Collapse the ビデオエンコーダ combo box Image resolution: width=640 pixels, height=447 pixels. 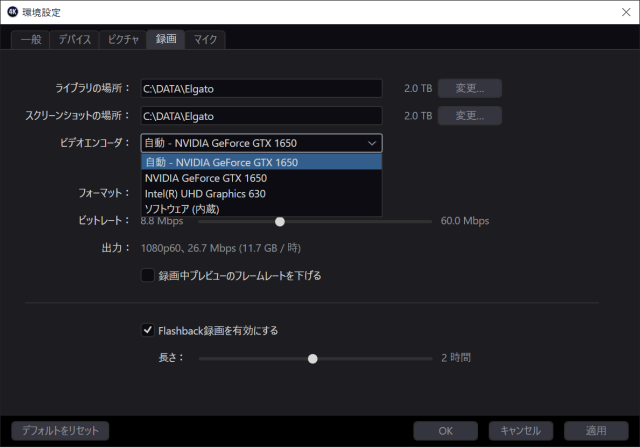[x=261, y=143]
